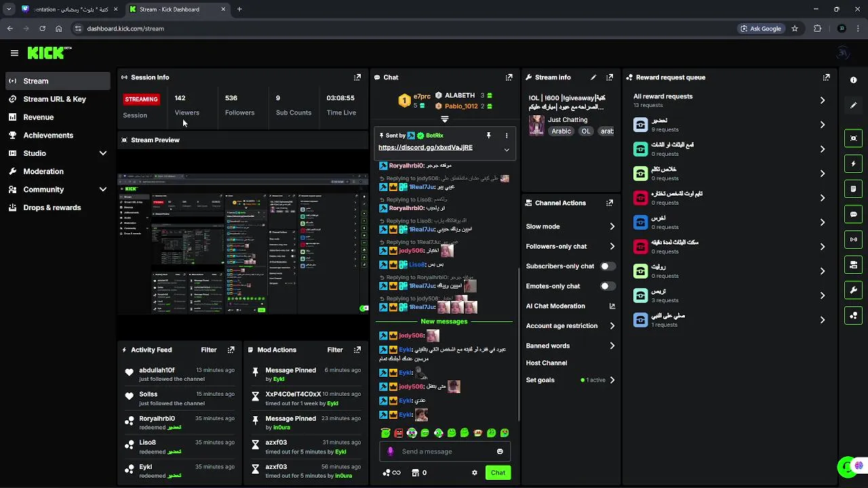Click the wrench icon in right rail
This screenshot has width=868, height=488.
click(x=853, y=290)
